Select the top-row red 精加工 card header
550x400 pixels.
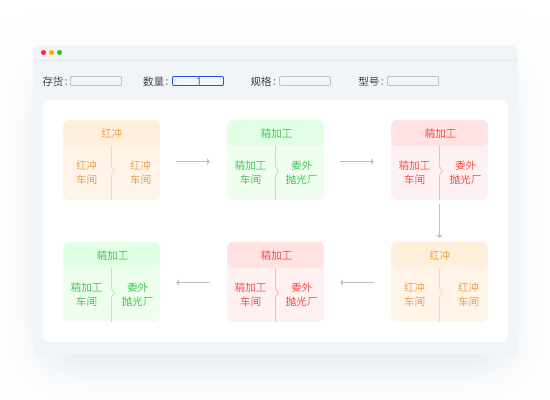[440, 133]
